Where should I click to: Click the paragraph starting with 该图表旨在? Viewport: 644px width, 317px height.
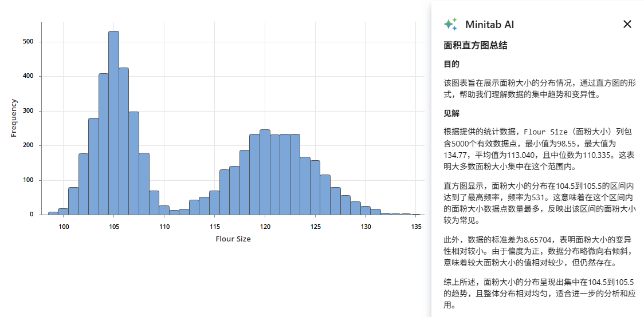[x=540, y=89]
